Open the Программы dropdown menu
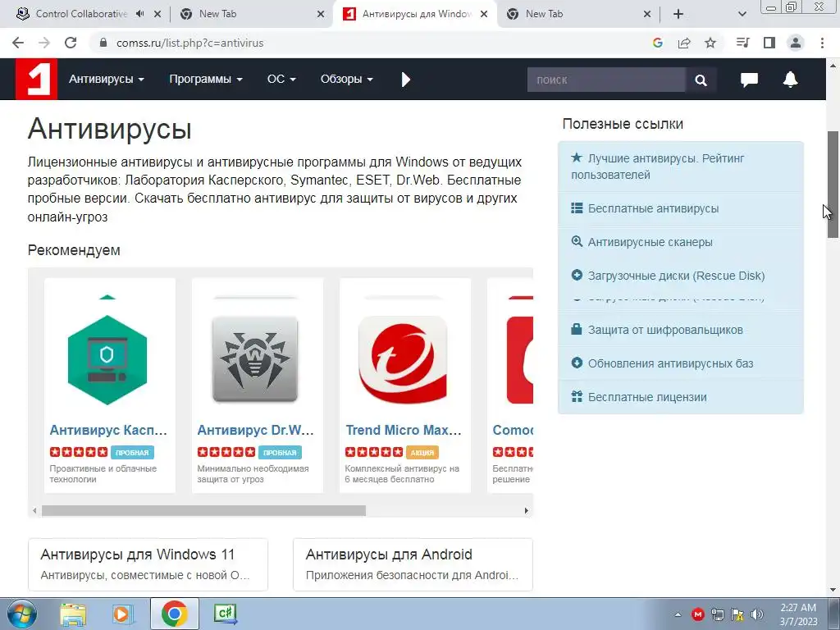This screenshot has width=840, height=630. pyautogui.click(x=206, y=80)
